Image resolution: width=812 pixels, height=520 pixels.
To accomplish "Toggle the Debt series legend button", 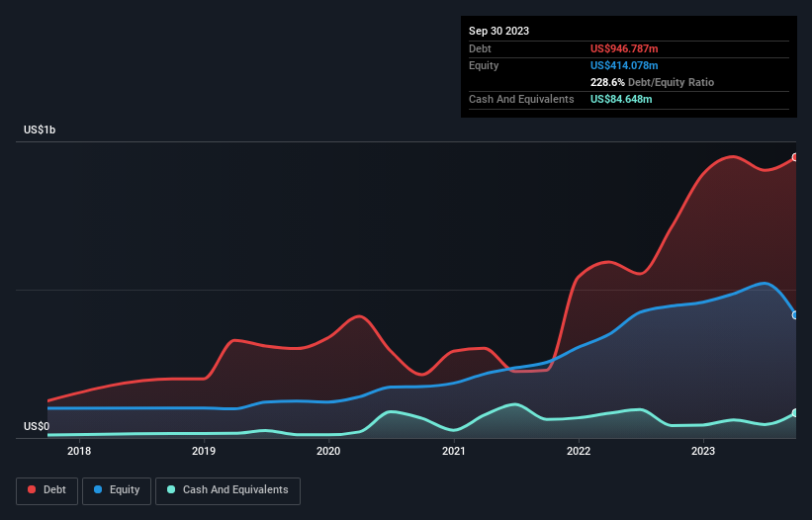I will pyautogui.click(x=47, y=490).
